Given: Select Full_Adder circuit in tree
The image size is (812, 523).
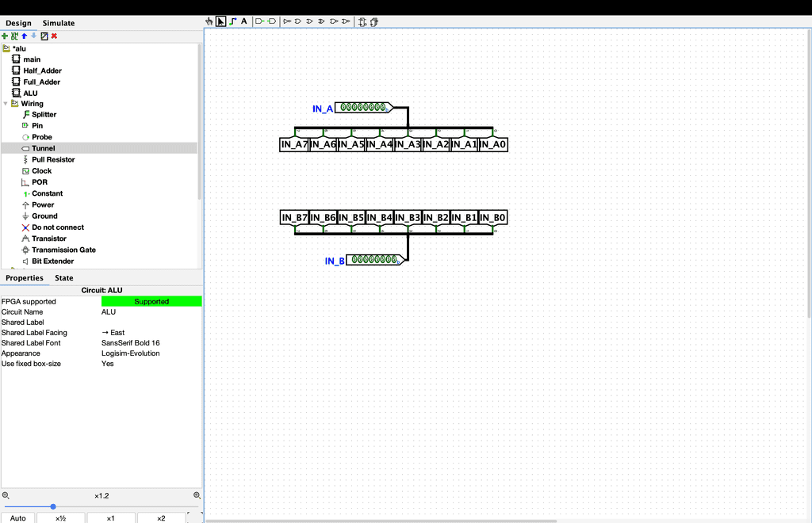Looking at the screenshot, I should click(41, 82).
